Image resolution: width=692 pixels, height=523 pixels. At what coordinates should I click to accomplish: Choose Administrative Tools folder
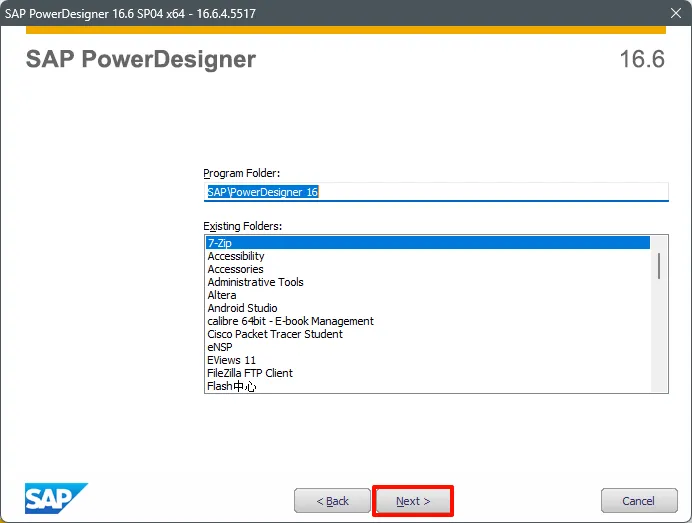point(428,282)
